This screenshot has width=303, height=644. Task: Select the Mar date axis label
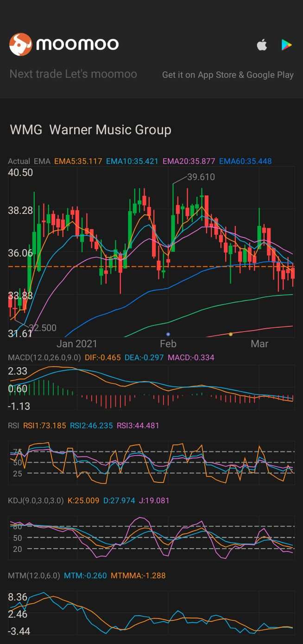coord(259,344)
